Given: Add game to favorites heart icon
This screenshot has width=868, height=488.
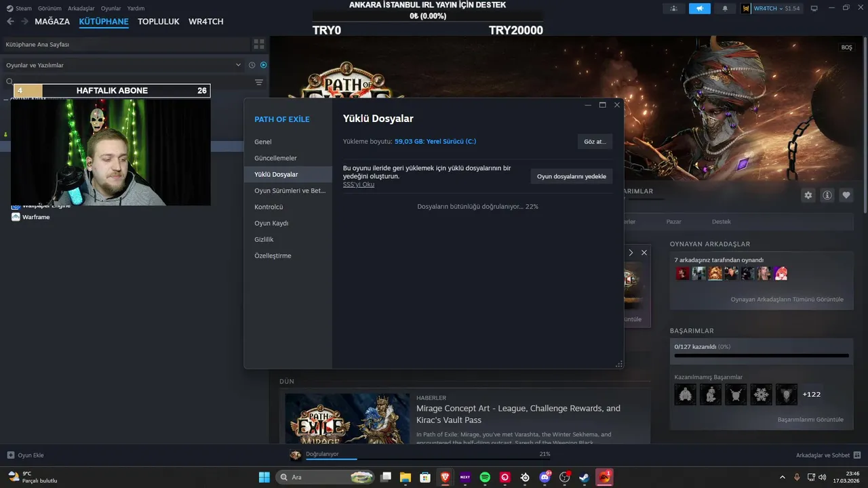Looking at the screenshot, I should pyautogui.click(x=846, y=195).
